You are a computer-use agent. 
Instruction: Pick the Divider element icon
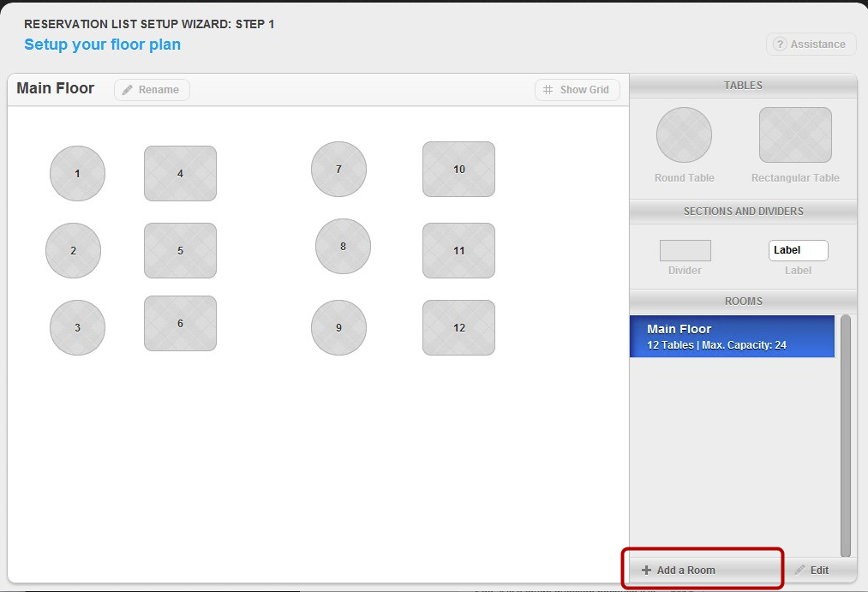[x=685, y=250]
